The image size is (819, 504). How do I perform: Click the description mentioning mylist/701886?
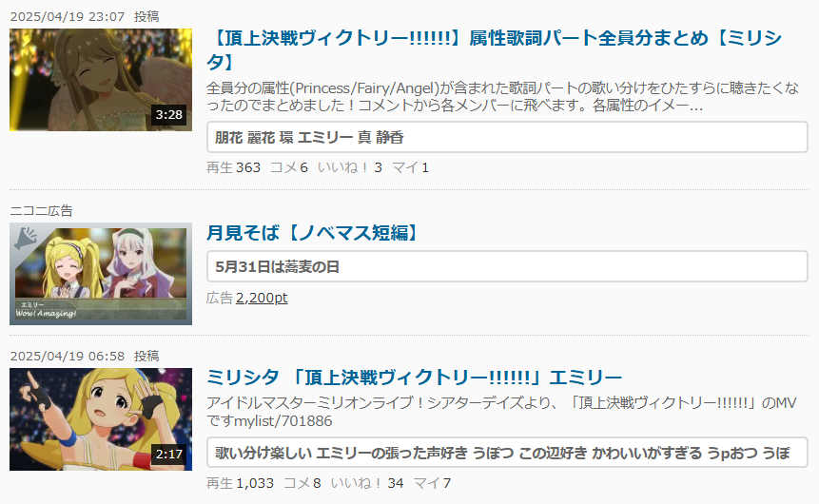coord(501,412)
